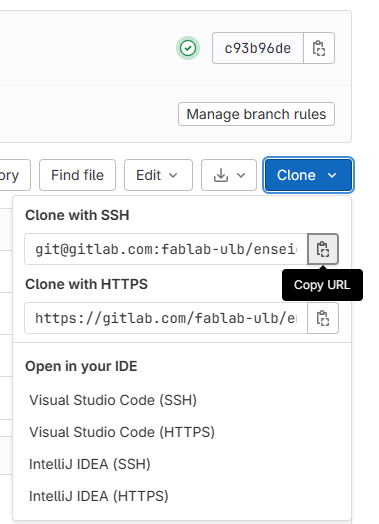Open the download options chevron
The image size is (379, 524).
click(241, 175)
